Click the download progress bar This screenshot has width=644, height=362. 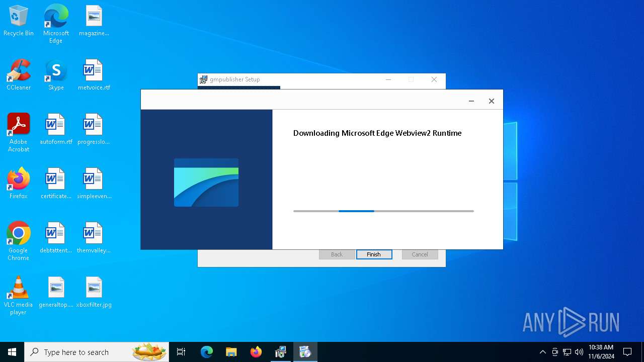(x=383, y=211)
